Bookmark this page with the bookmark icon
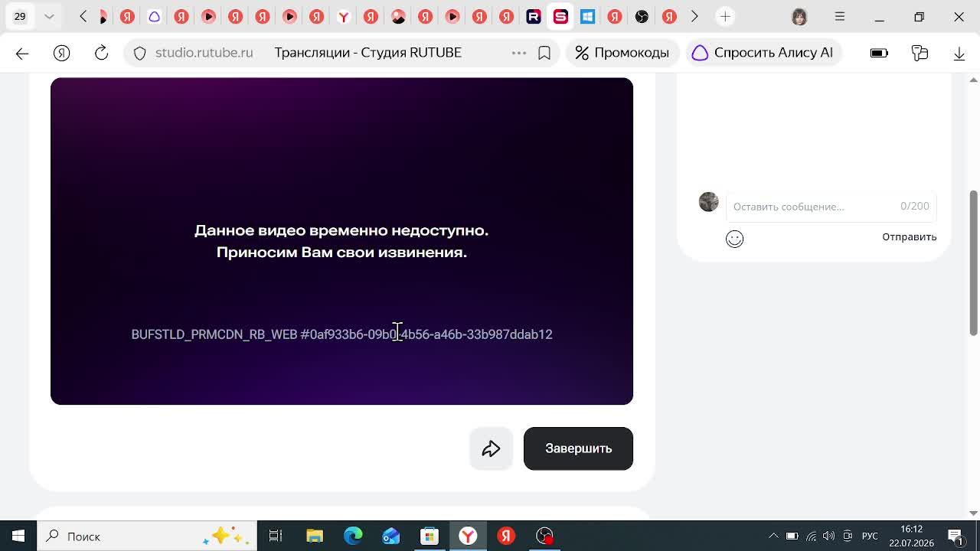 pyautogui.click(x=544, y=53)
